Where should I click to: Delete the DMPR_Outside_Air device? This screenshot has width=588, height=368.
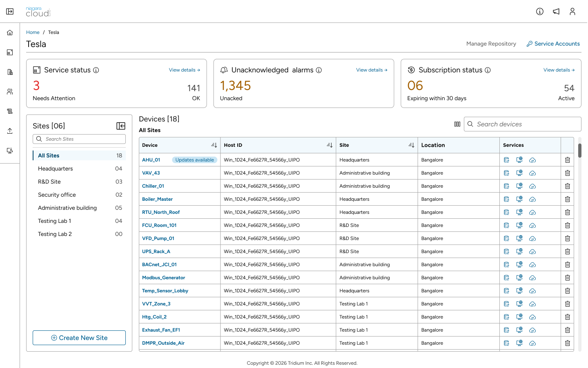(568, 343)
